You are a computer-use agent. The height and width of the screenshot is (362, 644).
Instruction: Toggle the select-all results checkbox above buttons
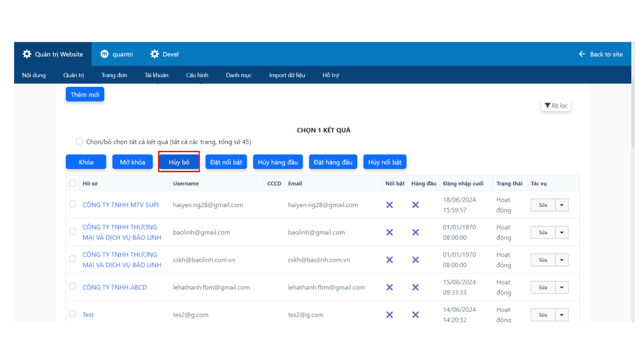click(79, 141)
